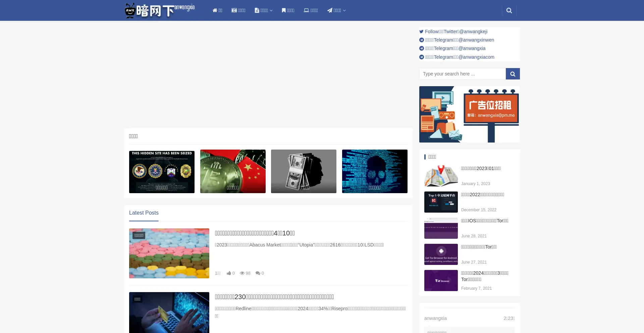Click the eye views icon showing 98

tap(242, 273)
